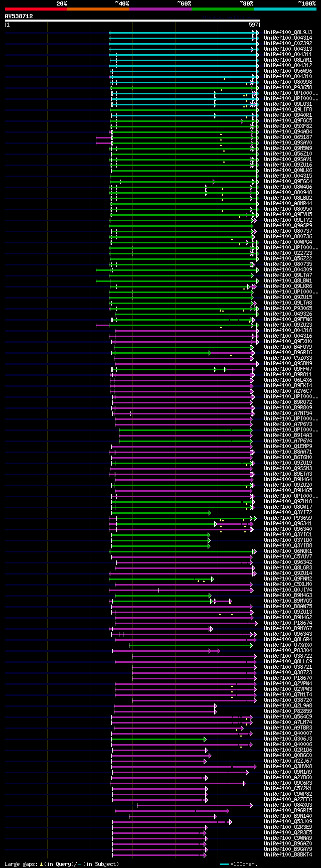Select the UniRef100_Q9FGC5 label

[x=288, y=120]
